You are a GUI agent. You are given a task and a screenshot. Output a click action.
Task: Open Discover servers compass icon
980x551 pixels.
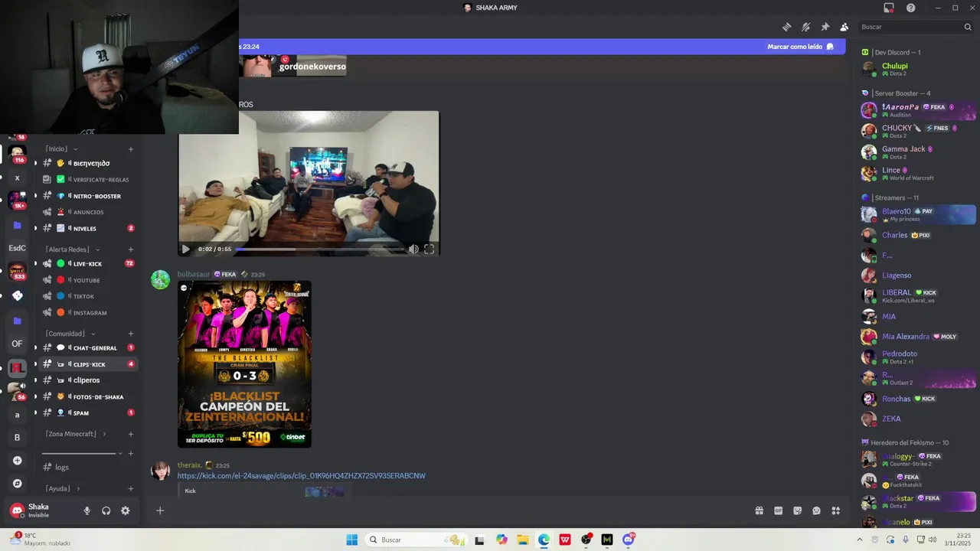[x=17, y=484]
